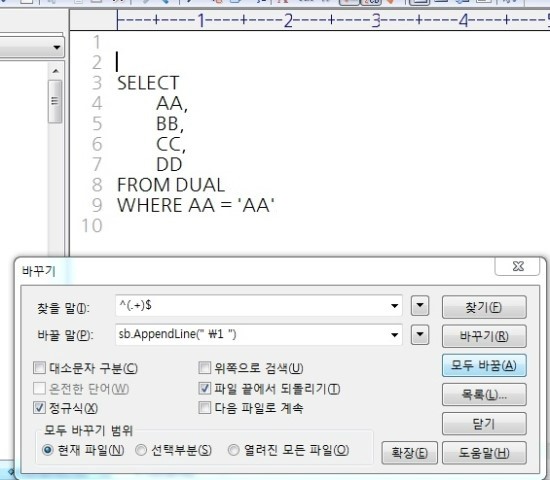Click the left panel scroll-up arrow

55,71
